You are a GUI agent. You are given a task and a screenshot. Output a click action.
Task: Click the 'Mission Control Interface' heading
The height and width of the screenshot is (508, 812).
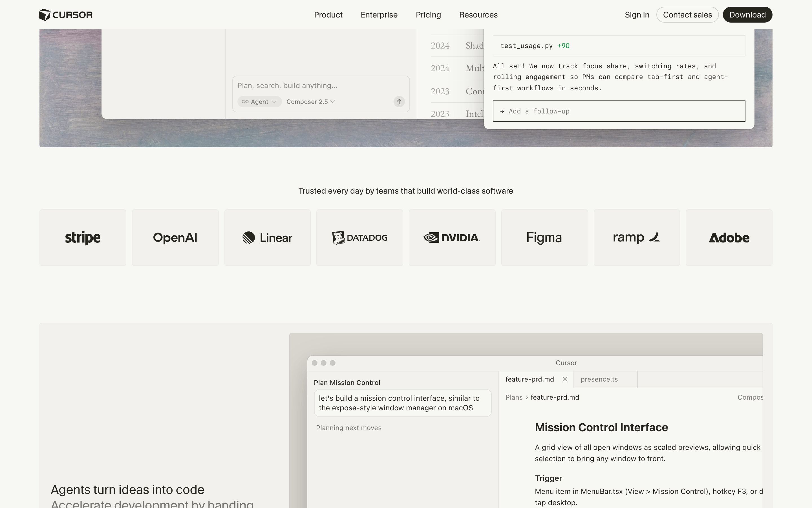[x=601, y=427]
